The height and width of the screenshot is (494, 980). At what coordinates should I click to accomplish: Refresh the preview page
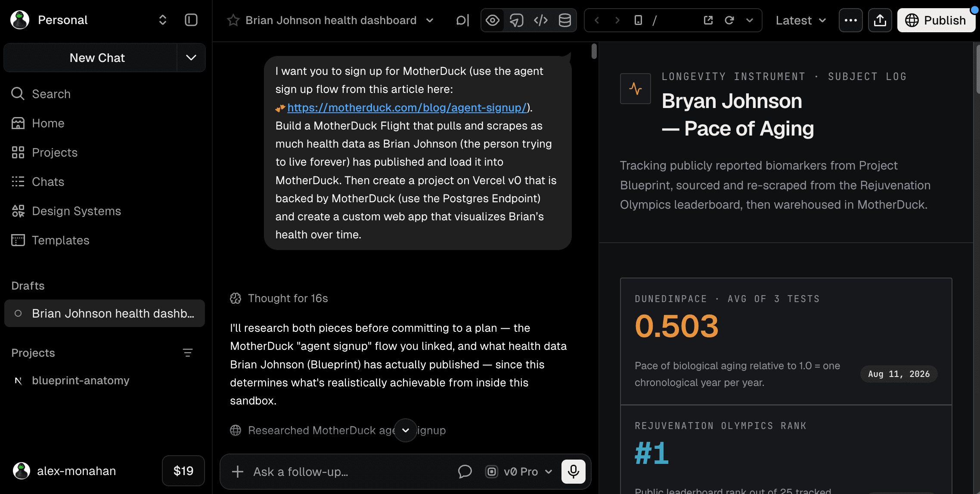click(729, 20)
